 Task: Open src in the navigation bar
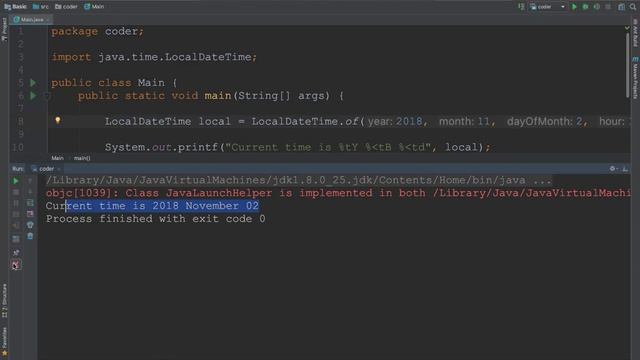[41, 7]
